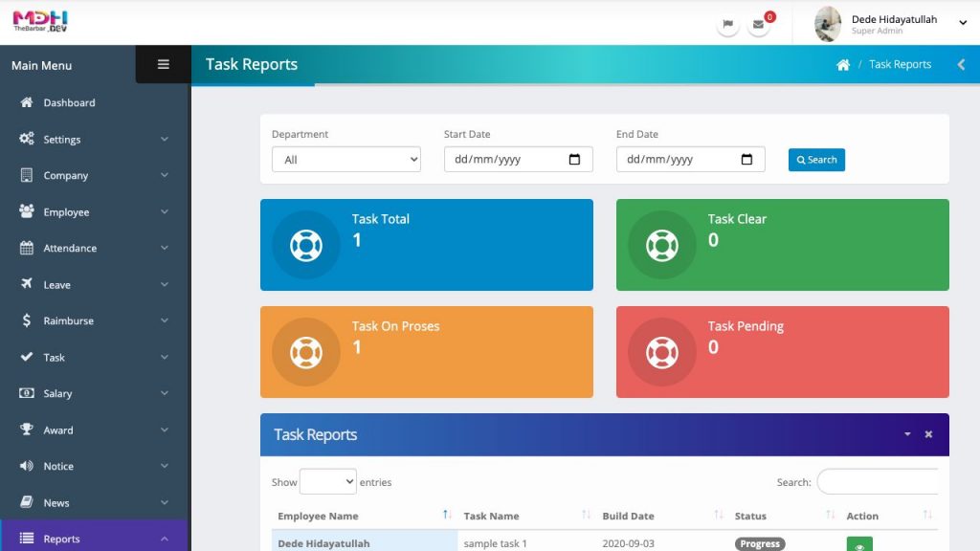Image resolution: width=980 pixels, height=551 pixels.
Task: Click the hamburger menu toggle icon
Action: pyautogui.click(x=163, y=64)
